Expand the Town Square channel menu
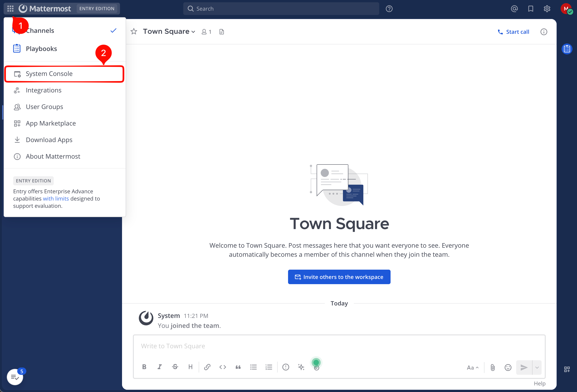The height and width of the screenshot is (392, 577). [169, 31]
